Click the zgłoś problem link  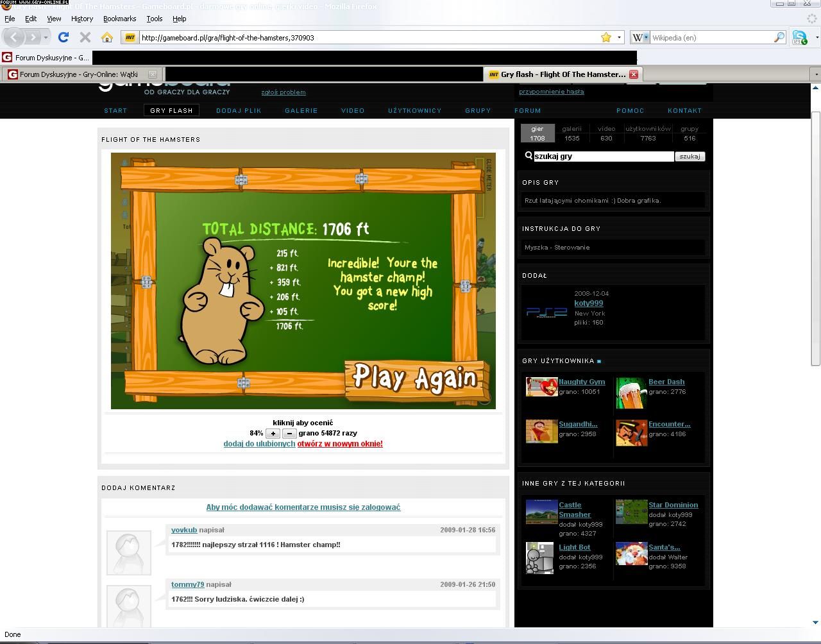point(284,92)
